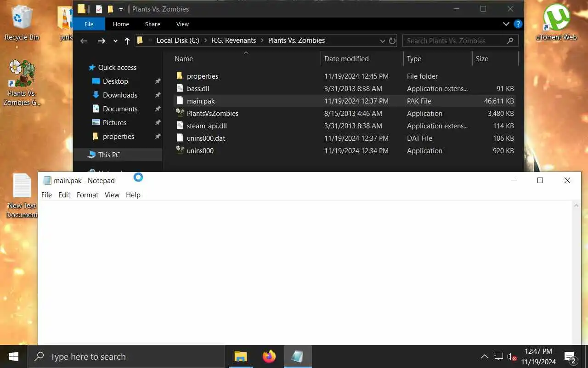Expand the address bar history dropdown
This screenshot has height=368, width=588.
pyautogui.click(x=382, y=40)
